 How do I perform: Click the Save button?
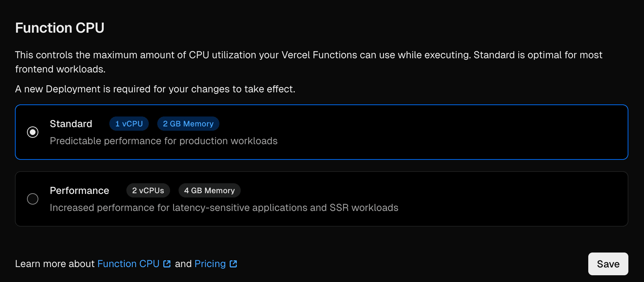[608, 264]
